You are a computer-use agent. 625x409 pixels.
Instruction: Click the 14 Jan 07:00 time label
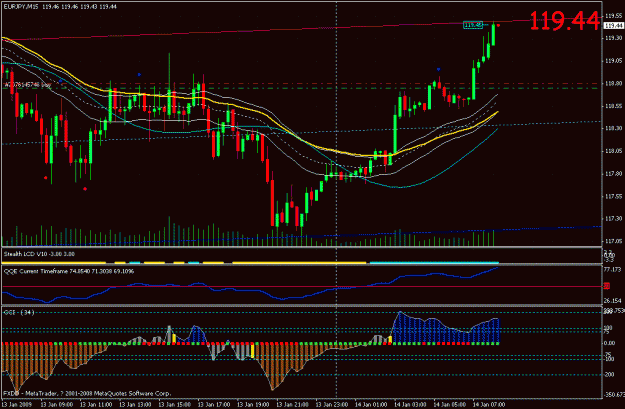(x=489, y=404)
